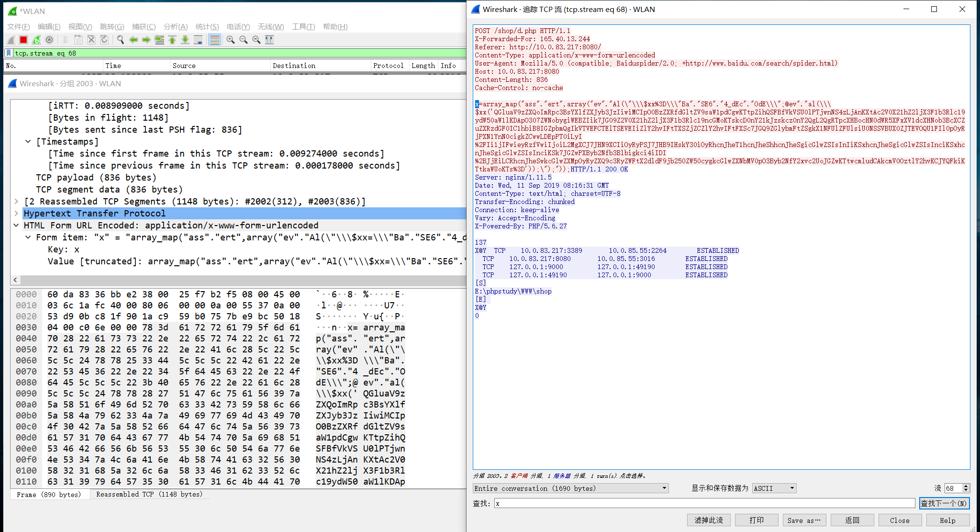This screenshot has height=532, width=980.
Task: Toggle auto-scroll during live capture
Action: (x=198, y=40)
